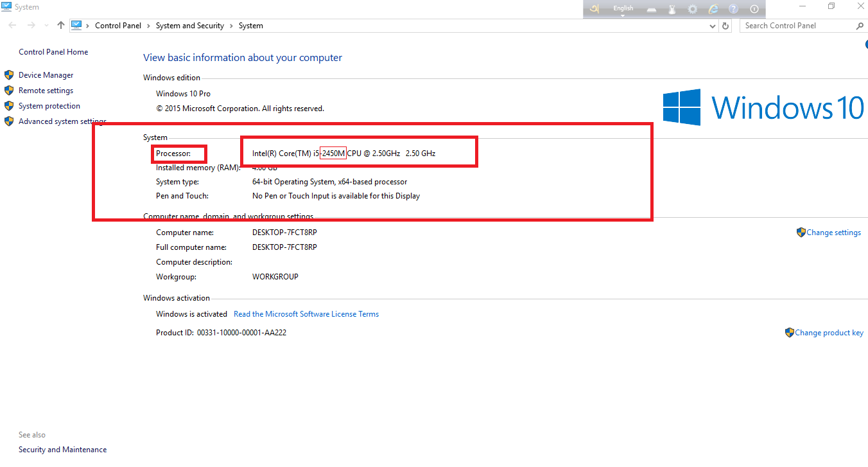Click Change product key link

[x=829, y=333]
